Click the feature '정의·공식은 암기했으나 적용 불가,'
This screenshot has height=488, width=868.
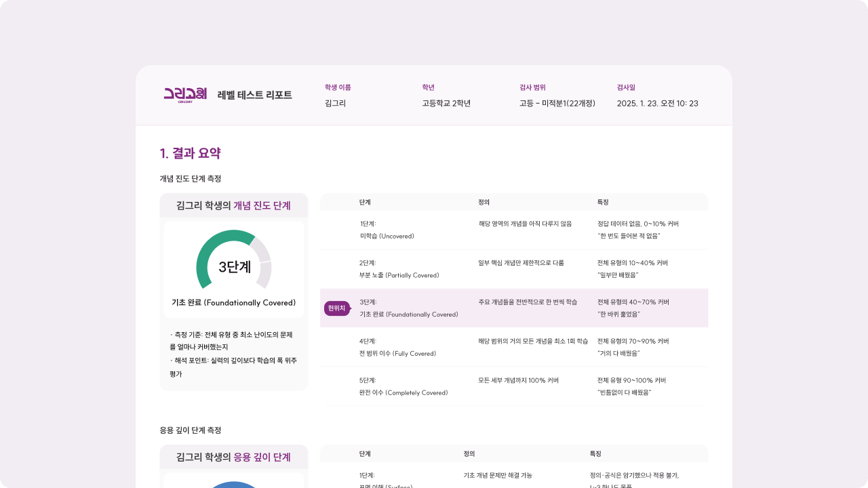pos(635,475)
